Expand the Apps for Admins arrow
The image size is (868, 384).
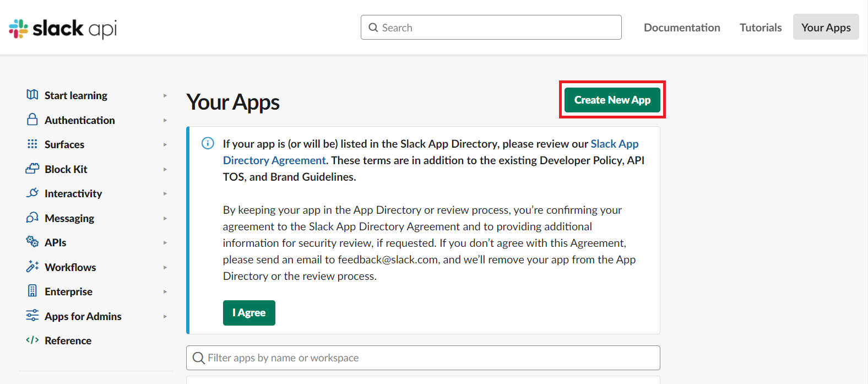pos(165,316)
